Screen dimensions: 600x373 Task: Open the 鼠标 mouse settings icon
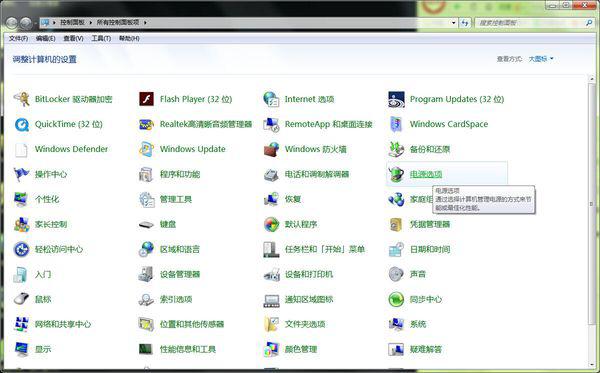(x=21, y=299)
